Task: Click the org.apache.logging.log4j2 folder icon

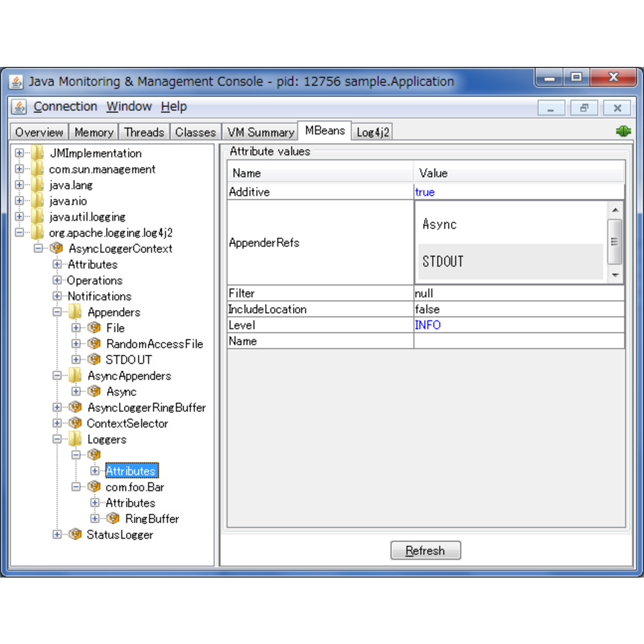Action: click(37, 232)
